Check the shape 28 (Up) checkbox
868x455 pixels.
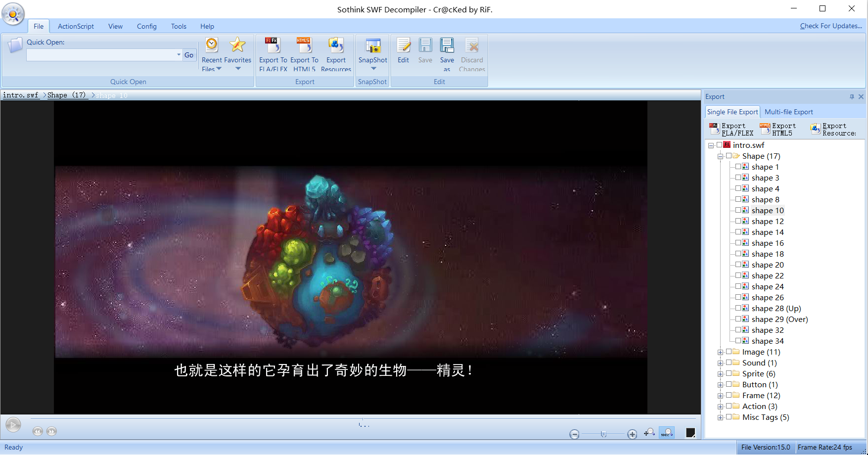pyautogui.click(x=738, y=308)
